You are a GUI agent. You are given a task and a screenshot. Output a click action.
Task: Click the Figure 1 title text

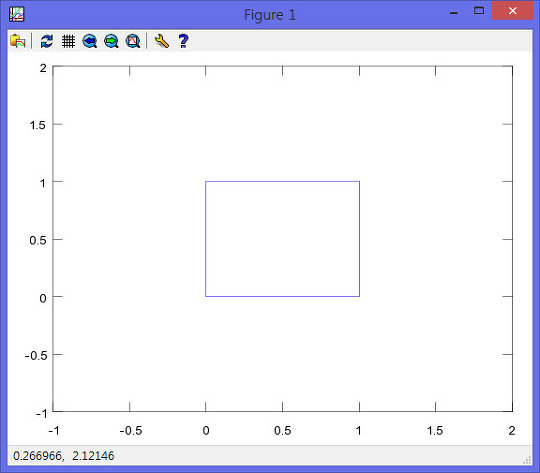(x=270, y=15)
